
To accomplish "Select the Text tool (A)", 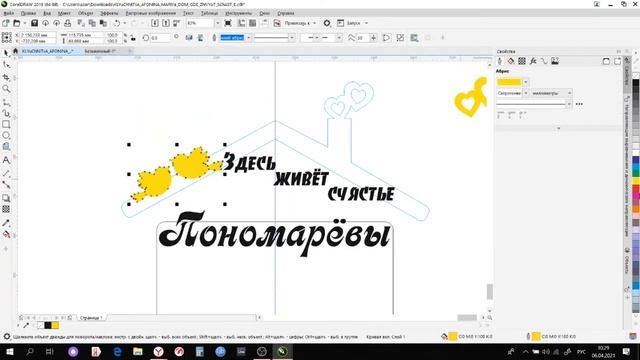I will tap(6, 160).
